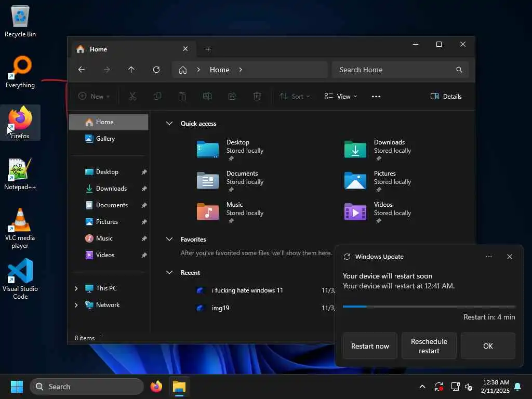Screen dimensions: 532x399
Task: Collapse the Recent section
Action: click(x=169, y=272)
